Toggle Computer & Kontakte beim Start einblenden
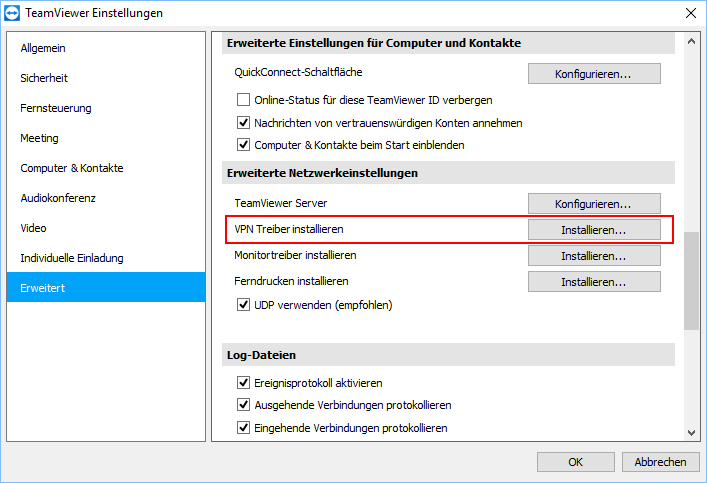 tap(243, 145)
